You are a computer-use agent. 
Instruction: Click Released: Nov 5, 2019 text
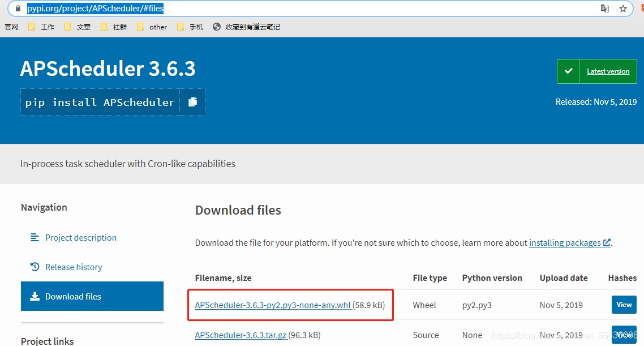tap(596, 102)
